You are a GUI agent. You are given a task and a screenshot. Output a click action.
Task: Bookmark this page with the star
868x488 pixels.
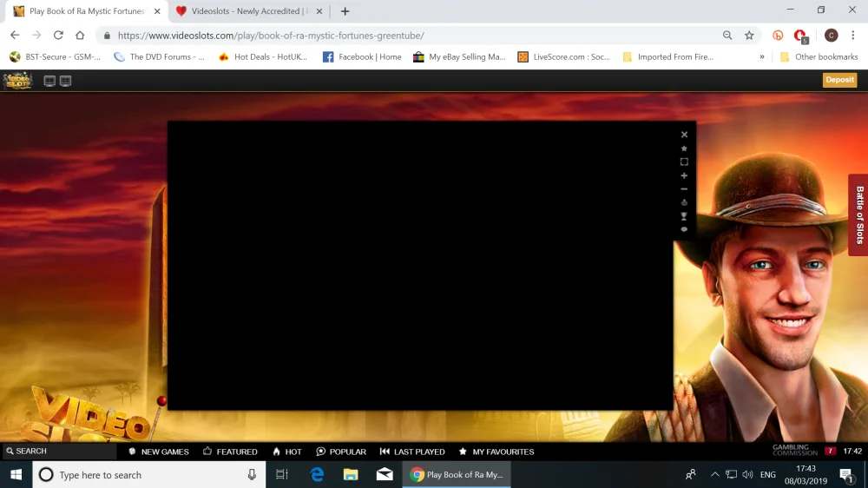point(749,35)
